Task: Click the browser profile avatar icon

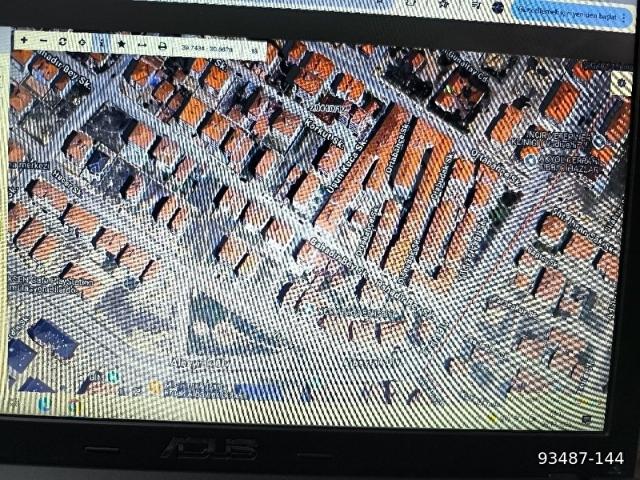Action: click(498, 7)
